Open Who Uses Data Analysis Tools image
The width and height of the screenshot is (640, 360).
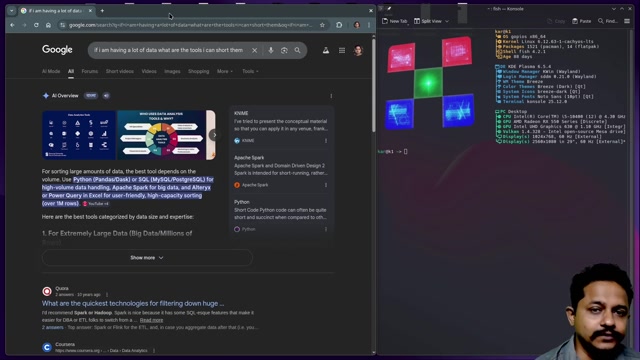point(161,135)
